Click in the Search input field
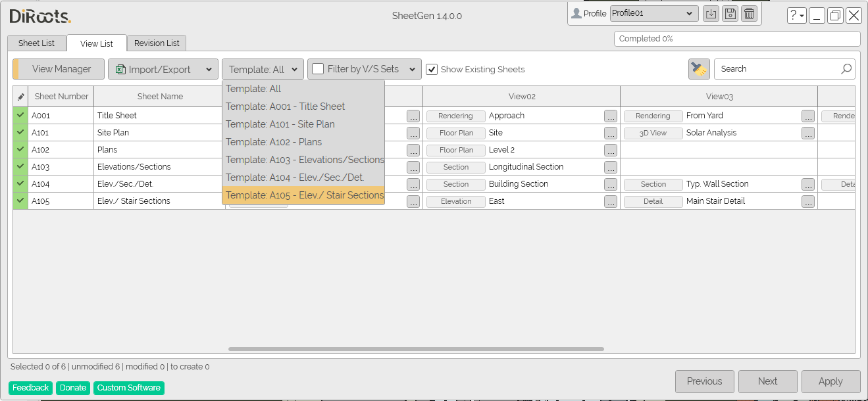 (x=777, y=69)
